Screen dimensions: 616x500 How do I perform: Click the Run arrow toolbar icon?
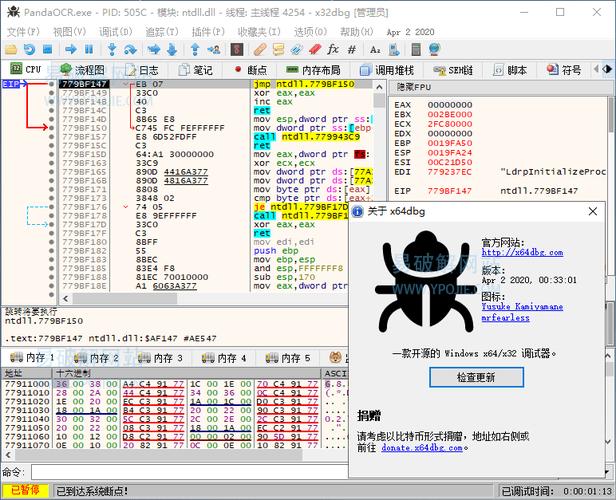coord(70,49)
